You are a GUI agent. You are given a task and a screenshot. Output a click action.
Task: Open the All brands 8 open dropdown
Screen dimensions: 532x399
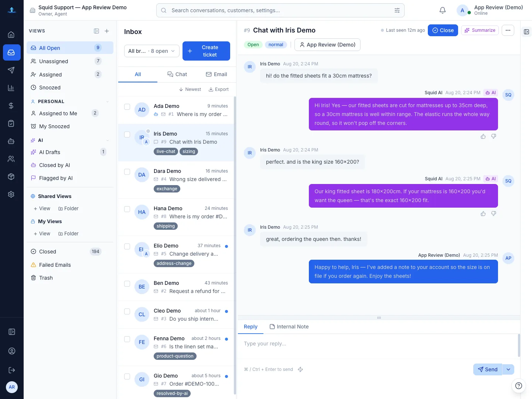[151, 51]
